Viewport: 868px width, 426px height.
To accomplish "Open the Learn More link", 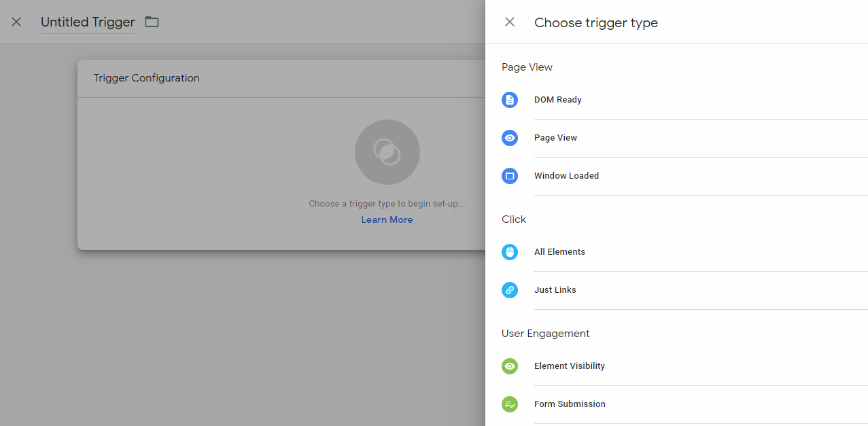I will coord(387,219).
